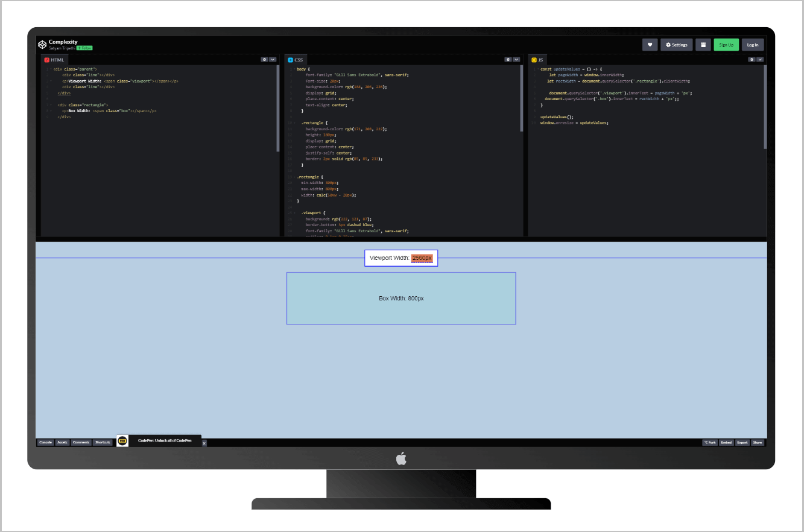804x532 pixels.
Task: Open the Embed options
Action: tap(726, 442)
